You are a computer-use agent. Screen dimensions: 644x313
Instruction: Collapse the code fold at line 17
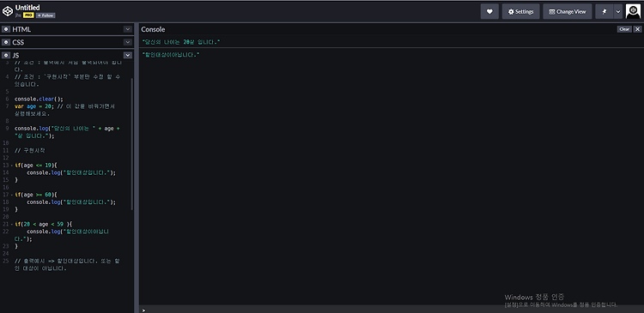tap(12, 195)
